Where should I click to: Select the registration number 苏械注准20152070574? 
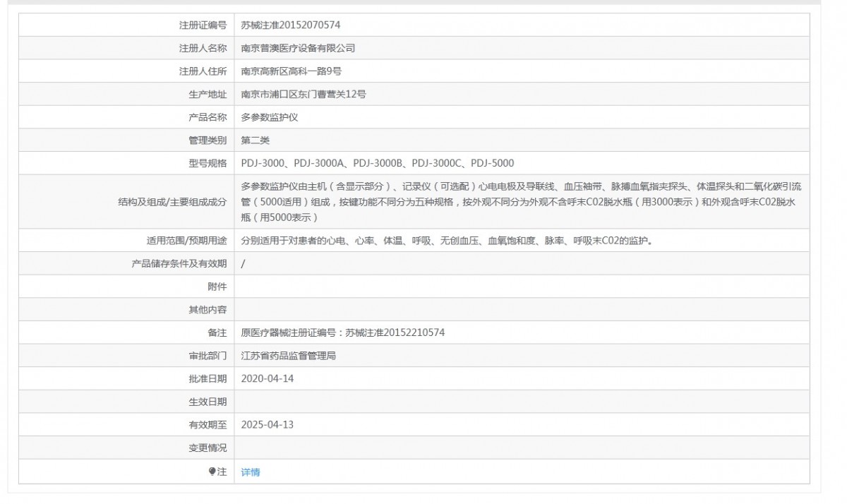click(x=291, y=25)
